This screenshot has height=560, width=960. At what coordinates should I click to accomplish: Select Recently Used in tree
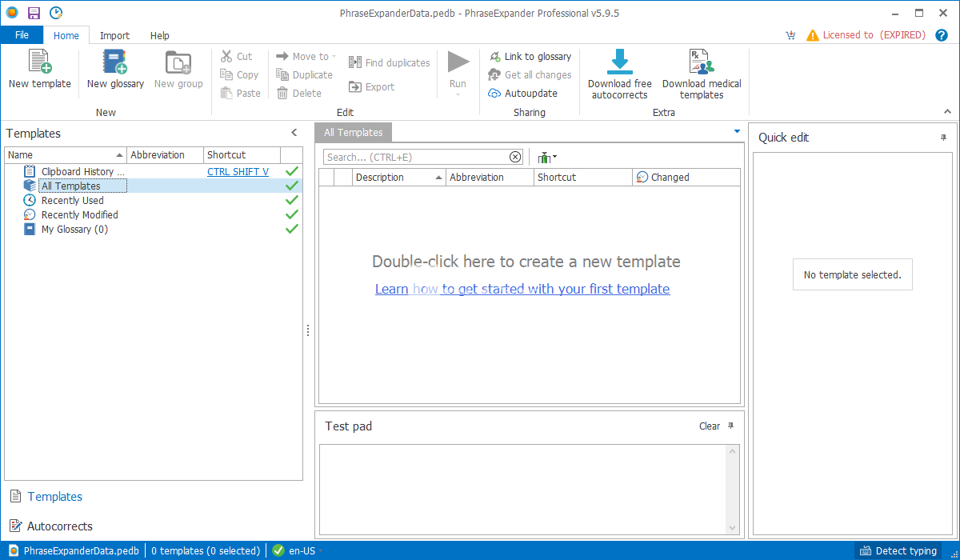(x=73, y=200)
